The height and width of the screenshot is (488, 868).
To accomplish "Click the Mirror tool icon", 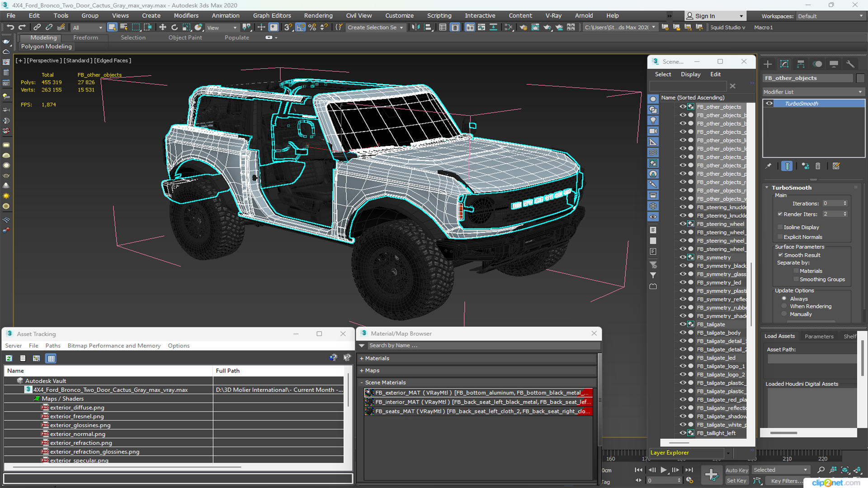I will point(415,28).
